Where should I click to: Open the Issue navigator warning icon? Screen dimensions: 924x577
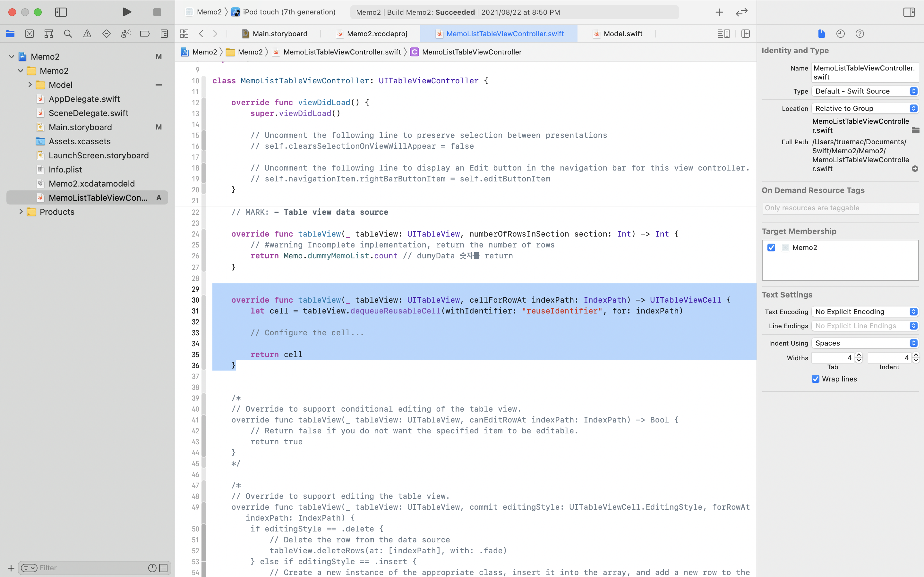(x=87, y=34)
